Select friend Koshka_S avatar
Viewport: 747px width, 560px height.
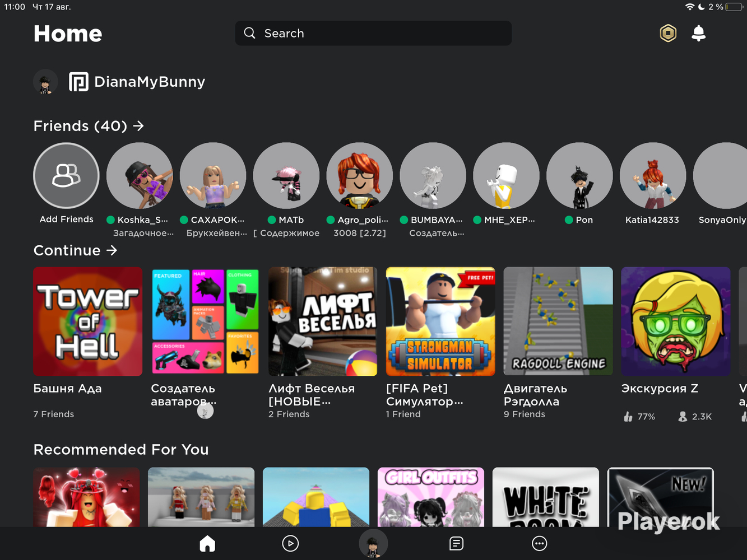pyautogui.click(x=140, y=175)
